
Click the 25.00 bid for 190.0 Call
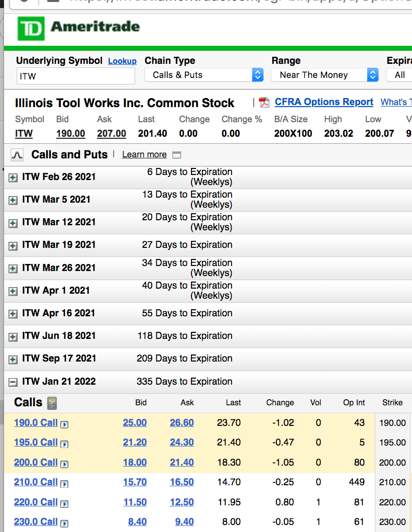pos(135,423)
